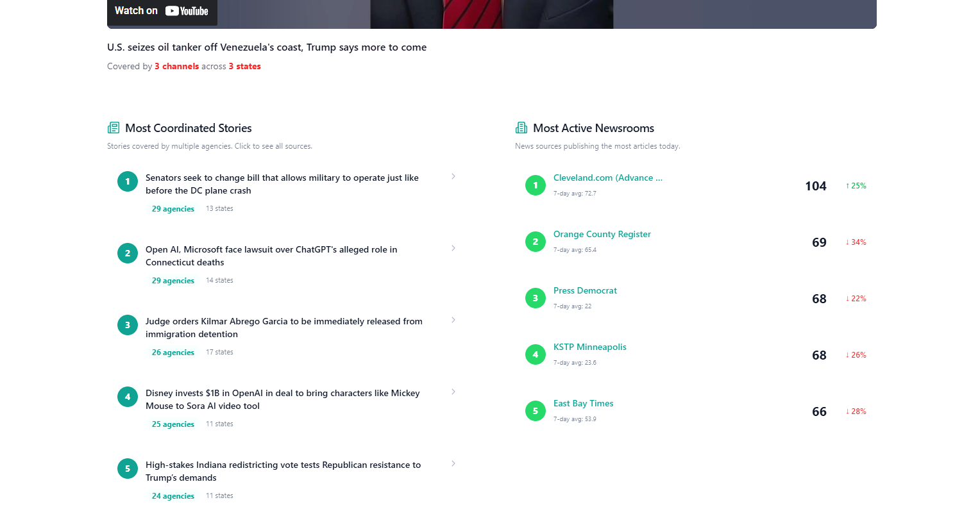The width and height of the screenshot is (980, 507).
Task: Click the down 26% change for KSTP Minneapolis
Action: point(856,355)
